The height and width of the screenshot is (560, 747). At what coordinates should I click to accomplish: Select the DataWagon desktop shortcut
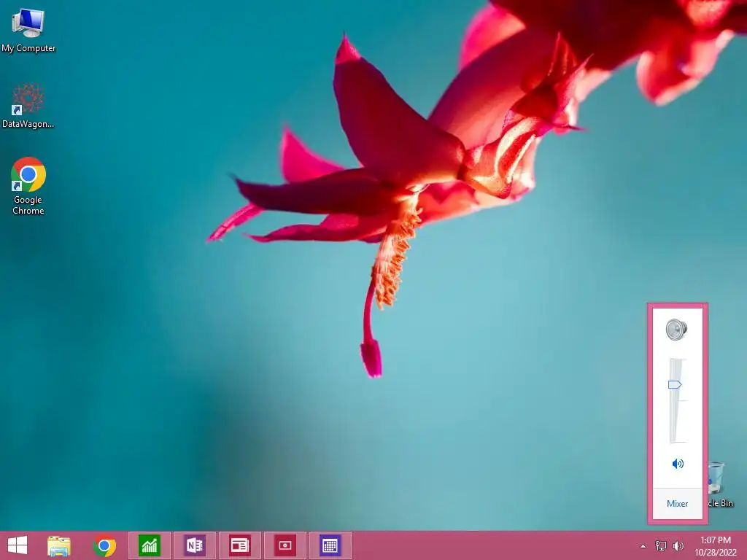[x=28, y=106]
